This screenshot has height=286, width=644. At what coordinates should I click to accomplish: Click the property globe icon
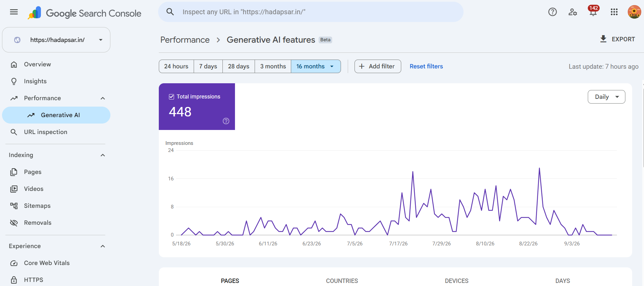[17, 40]
